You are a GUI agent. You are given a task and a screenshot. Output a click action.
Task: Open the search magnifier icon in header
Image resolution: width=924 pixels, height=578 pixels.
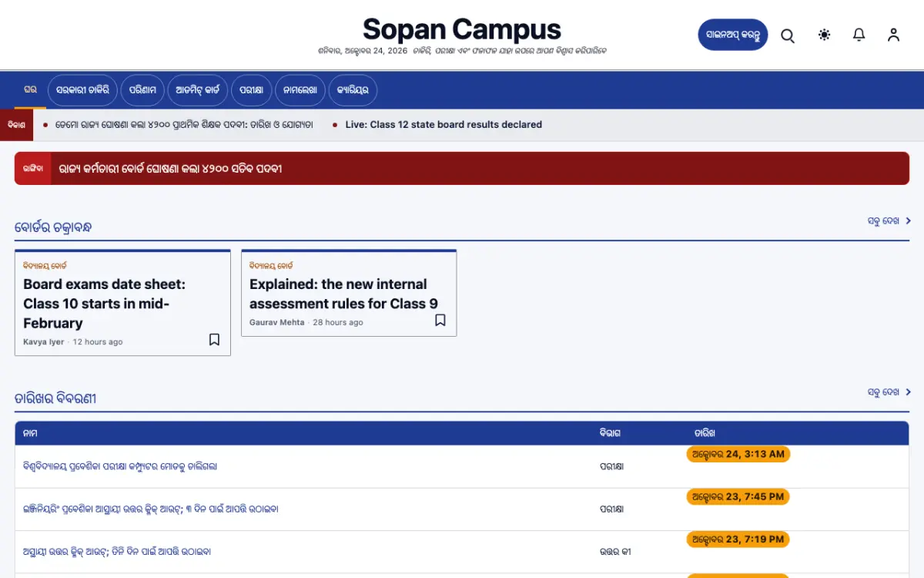[788, 35]
